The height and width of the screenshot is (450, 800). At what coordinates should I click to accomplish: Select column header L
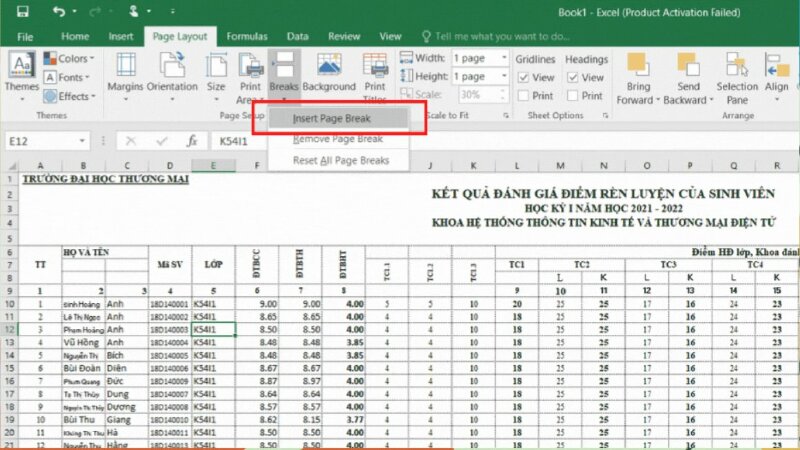tap(517, 165)
